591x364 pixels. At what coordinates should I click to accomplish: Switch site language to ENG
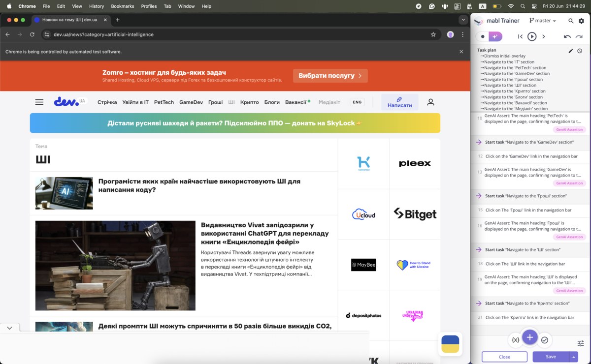point(357,102)
